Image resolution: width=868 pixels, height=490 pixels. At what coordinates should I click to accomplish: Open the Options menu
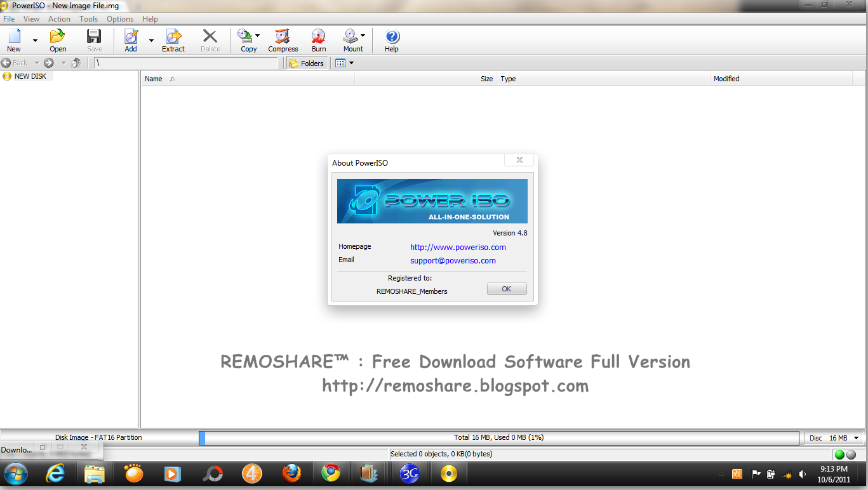[x=120, y=19]
